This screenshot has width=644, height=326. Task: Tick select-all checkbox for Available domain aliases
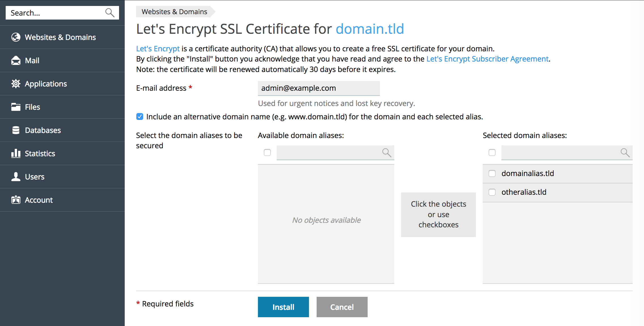[267, 153]
